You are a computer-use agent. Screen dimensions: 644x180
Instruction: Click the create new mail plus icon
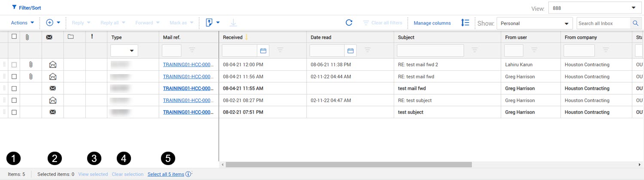[49, 23]
